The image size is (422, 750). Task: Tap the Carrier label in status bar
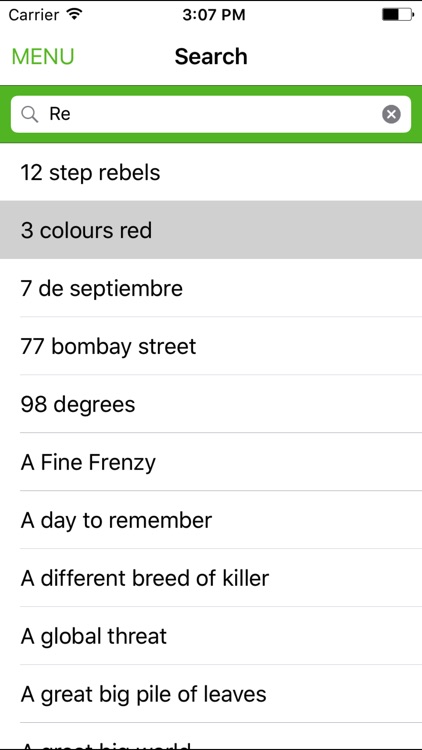pyautogui.click(x=35, y=15)
